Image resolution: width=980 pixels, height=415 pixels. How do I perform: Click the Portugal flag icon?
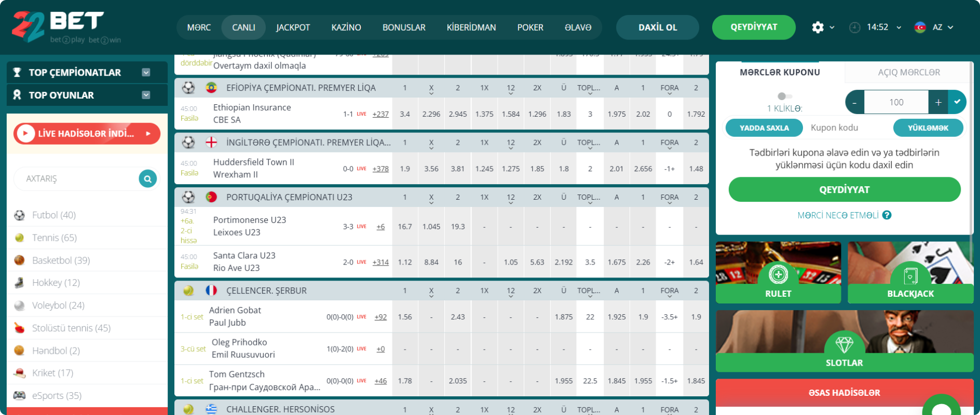[211, 197]
